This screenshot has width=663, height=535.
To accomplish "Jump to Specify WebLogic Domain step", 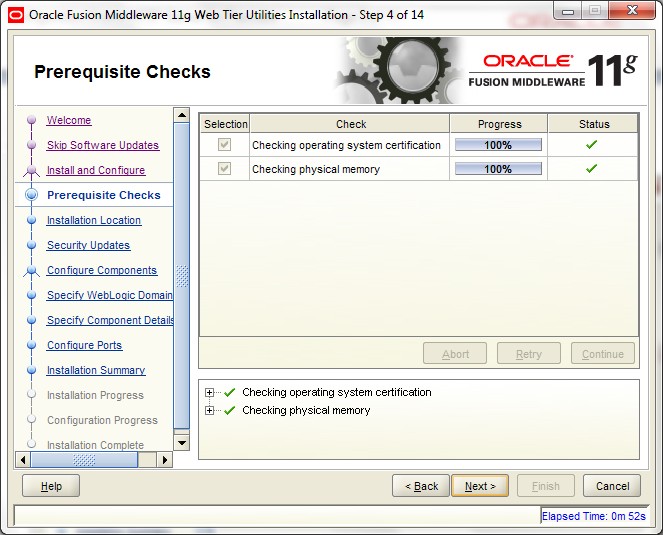I will pos(110,295).
